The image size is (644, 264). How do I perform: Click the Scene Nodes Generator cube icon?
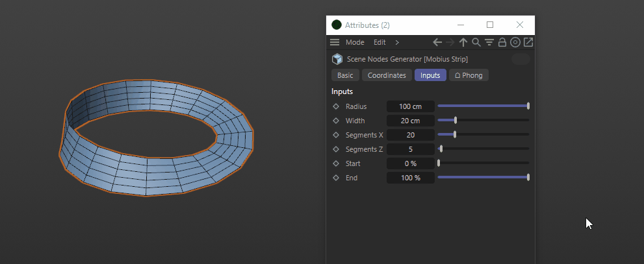[x=337, y=59]
